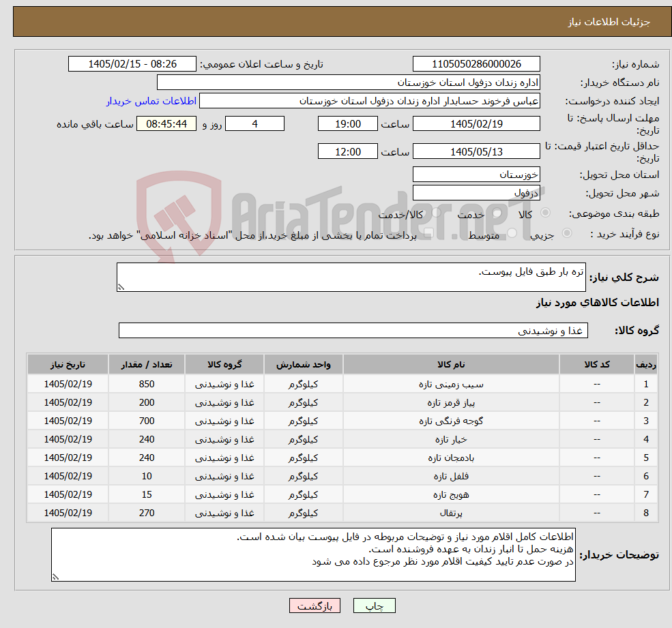The height and width of the screenshot is (628, 672).
Task: Select the سیب زمینی تازه row name
Action: coord(451,385)
